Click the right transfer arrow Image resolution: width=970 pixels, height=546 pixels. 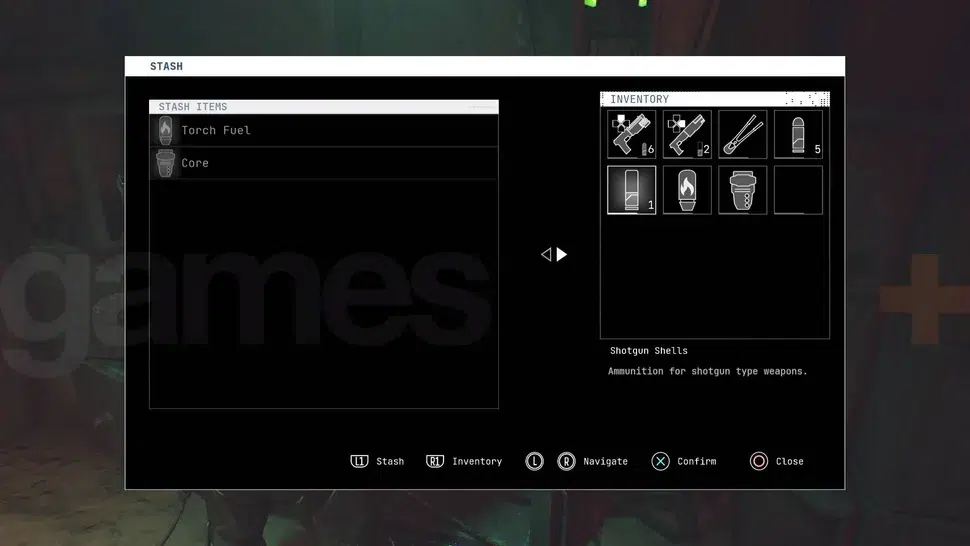(x=562, y=255)
